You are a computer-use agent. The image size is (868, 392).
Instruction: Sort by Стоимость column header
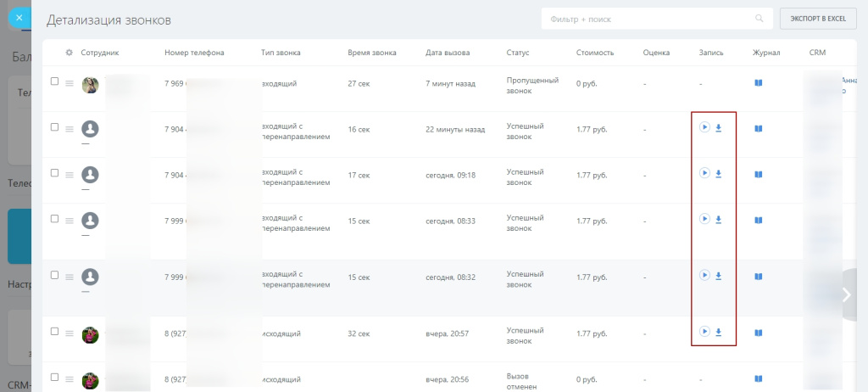point(595,53)
